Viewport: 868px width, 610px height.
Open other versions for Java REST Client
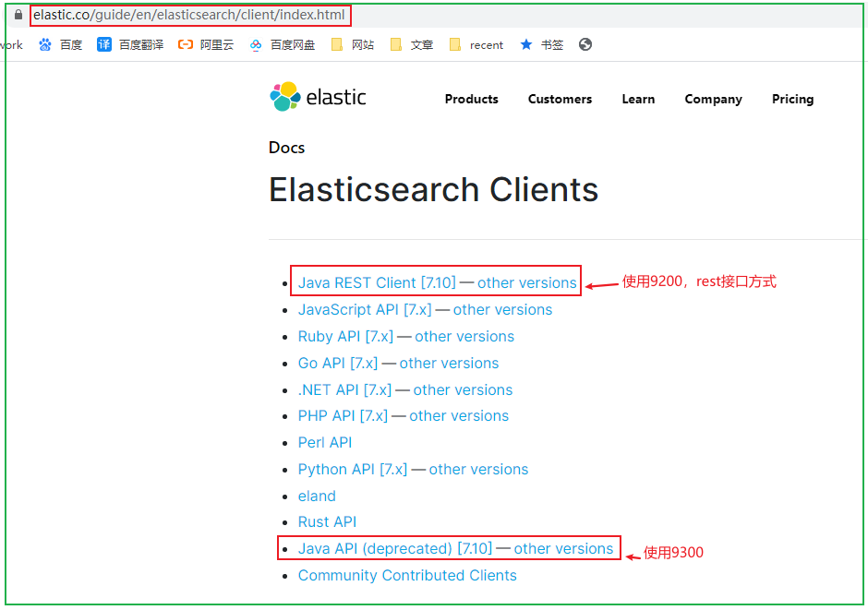pyautogui.click(x=527, y=282)
